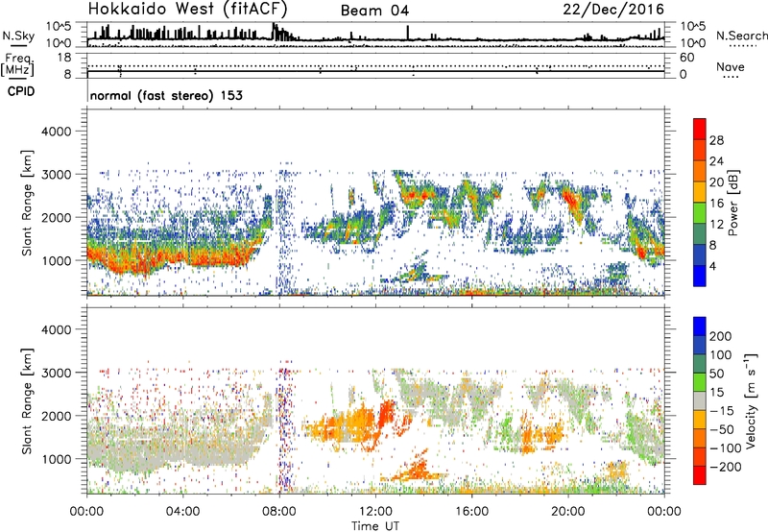This screenshot has width=768, height=532.
Task: Click the '12:00' time axis tick
Action: pos(375,512)
